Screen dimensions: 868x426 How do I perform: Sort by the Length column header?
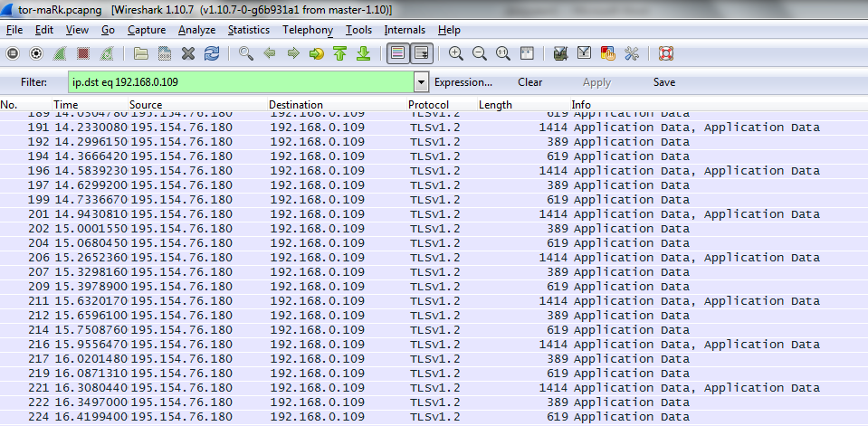point(524,105)
